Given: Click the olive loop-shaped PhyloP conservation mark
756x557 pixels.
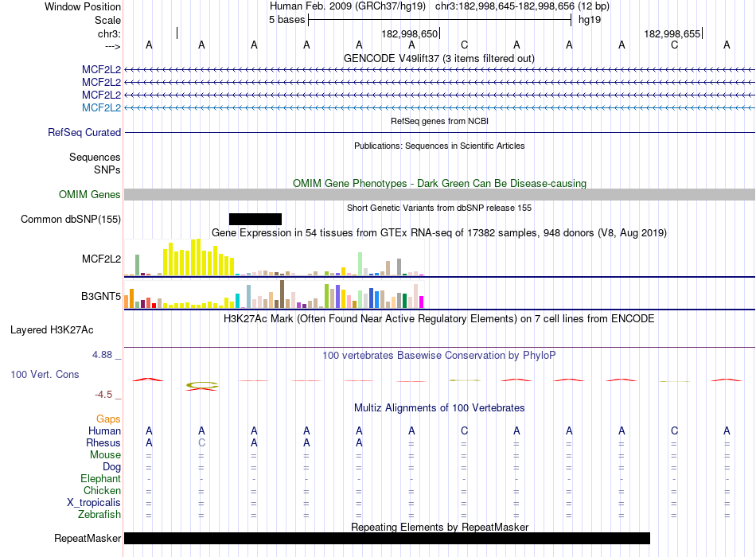Looking at the screenshot, I should [x=202, y=385].
